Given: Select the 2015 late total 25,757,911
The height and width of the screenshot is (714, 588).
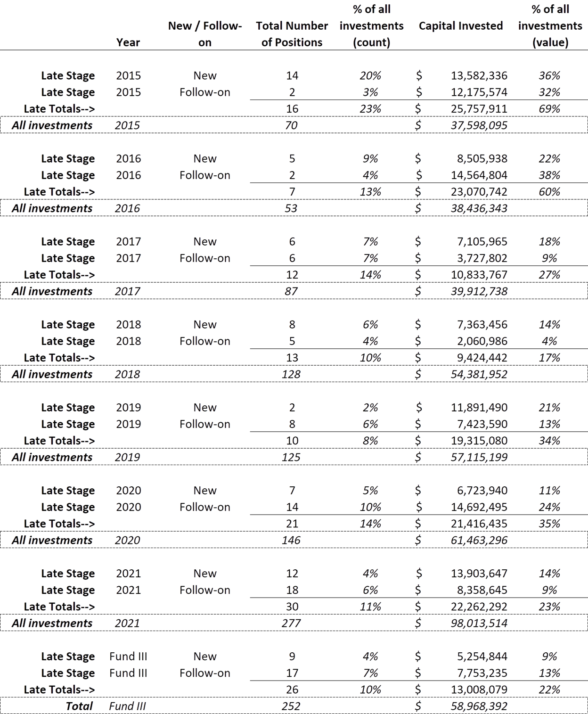Looking at the screenshot, I should 479,109.
